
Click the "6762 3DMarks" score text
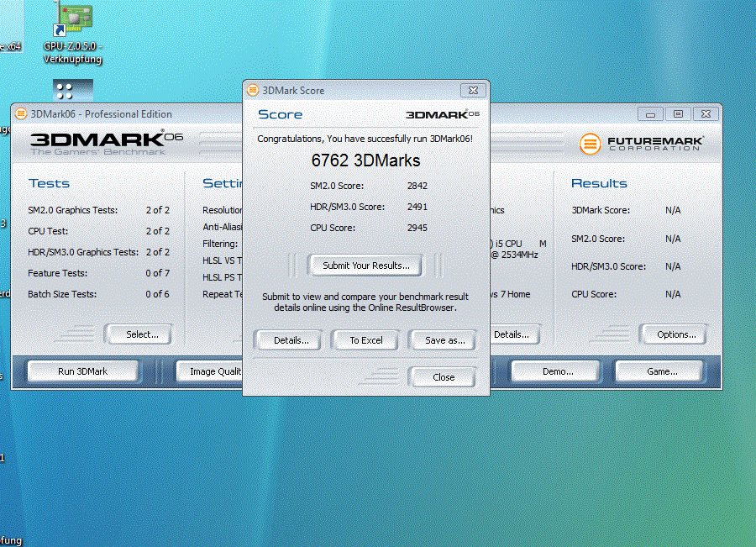[x=365, y=160]
